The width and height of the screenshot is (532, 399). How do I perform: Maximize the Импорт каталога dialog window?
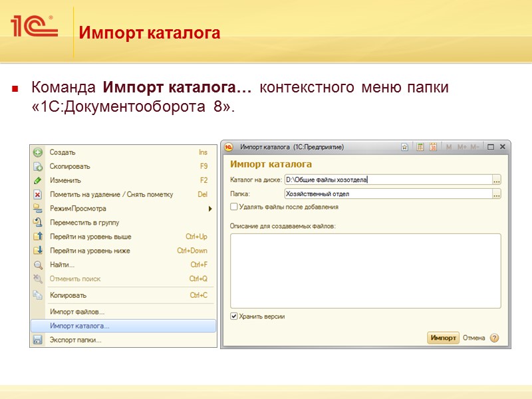tap(491, 147)
